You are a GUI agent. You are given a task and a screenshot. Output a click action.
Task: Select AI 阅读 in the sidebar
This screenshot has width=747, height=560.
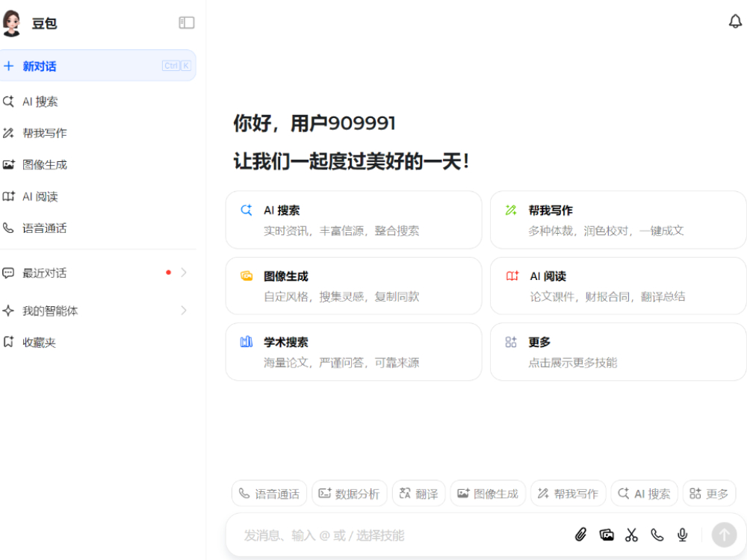[97, 196]
